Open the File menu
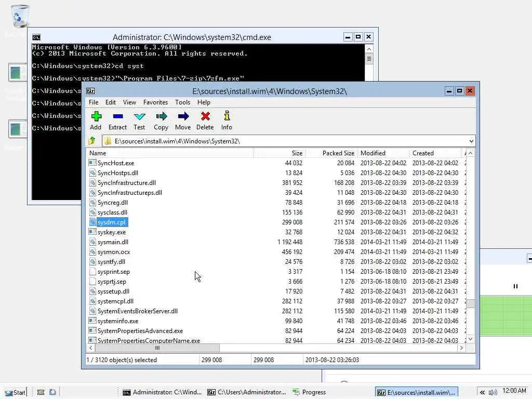This screenshot has height=399, width=532. (x=94, y=102)
